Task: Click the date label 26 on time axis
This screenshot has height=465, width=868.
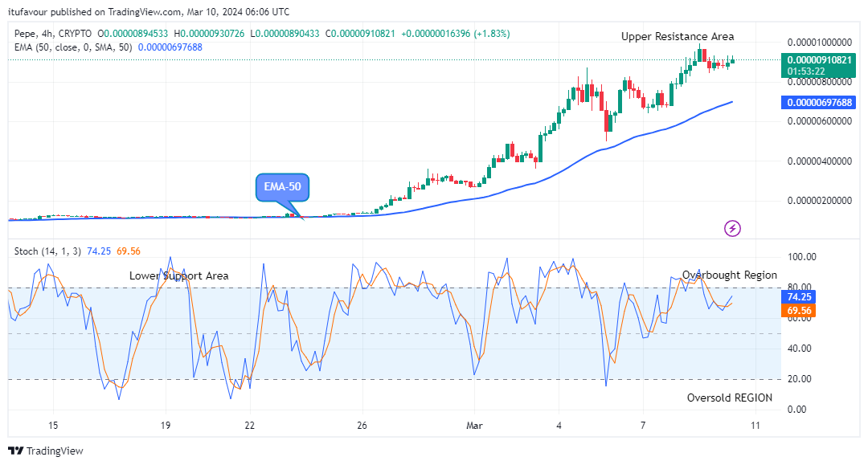Action: (x=362, y=426)
